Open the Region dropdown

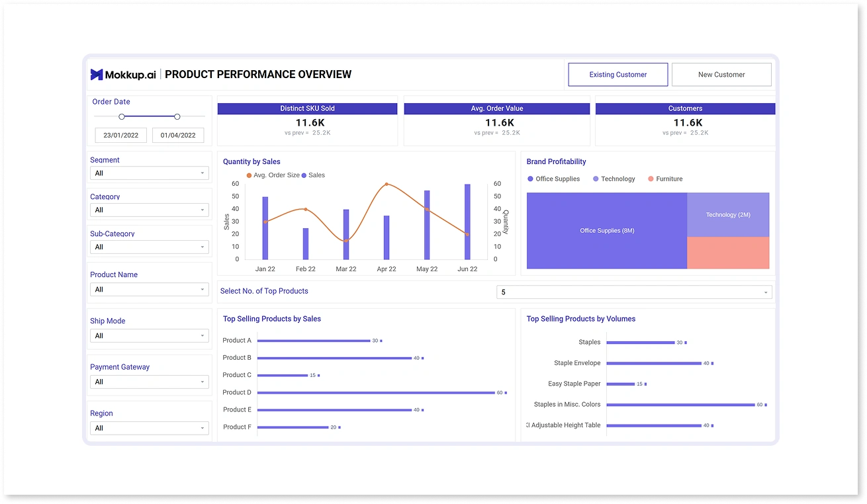150,429
